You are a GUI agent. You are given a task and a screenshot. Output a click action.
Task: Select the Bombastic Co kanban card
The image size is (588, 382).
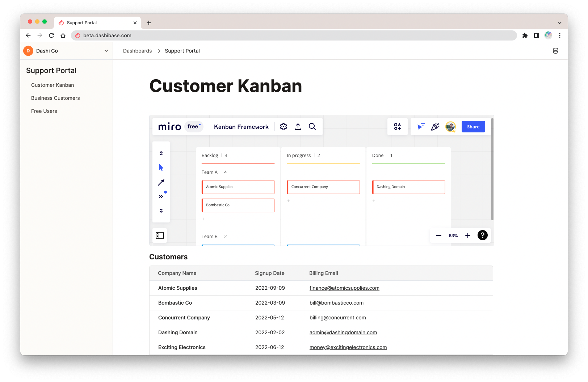click(x=238, y=205)
